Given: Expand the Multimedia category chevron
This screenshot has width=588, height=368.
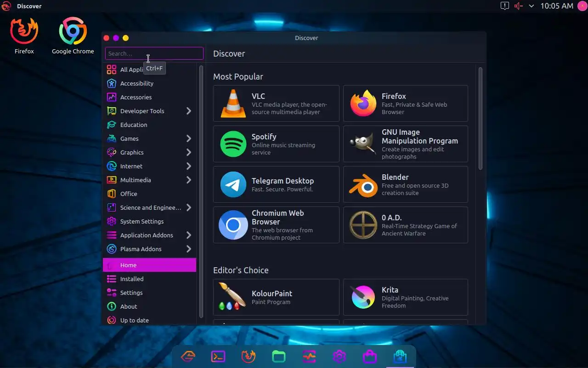Looking at the screenshot, I should (189, 180).
